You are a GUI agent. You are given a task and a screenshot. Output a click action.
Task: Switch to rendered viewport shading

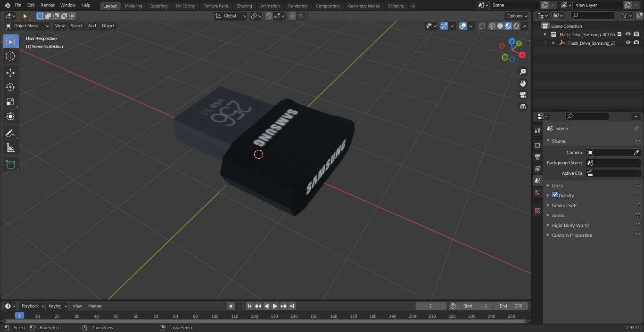(516, 26)
